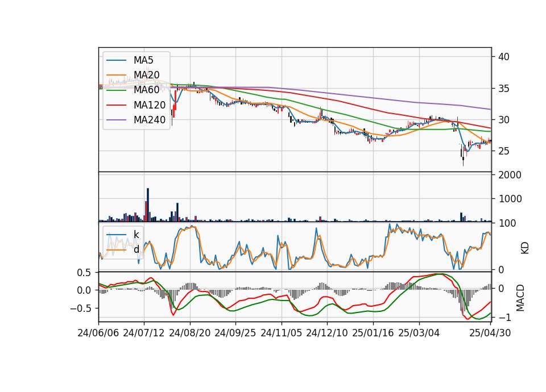The width and height of the screenshot is (546, 392).
Task: Click the volume axis value 1000
Action: [x=510, y=199]
